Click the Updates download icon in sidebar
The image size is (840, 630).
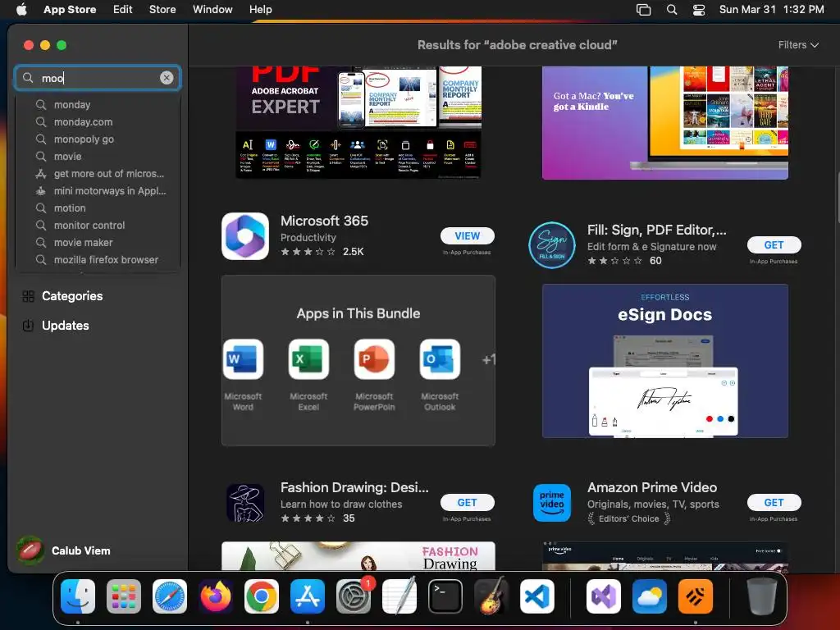[x=29, y=325]
